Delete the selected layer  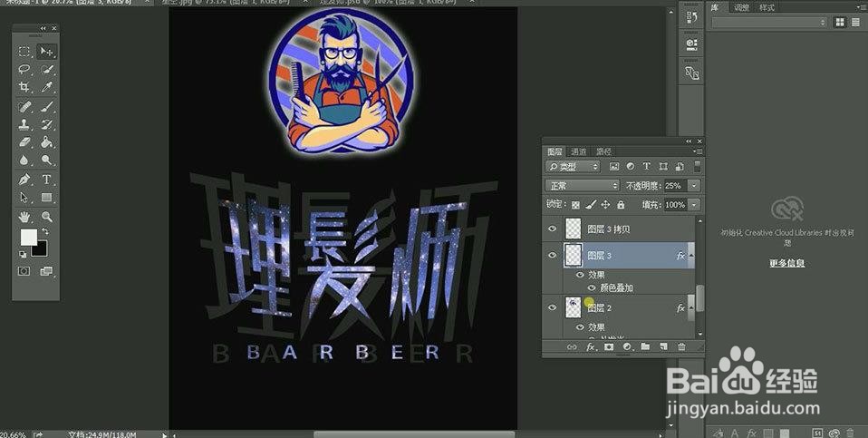681,346
